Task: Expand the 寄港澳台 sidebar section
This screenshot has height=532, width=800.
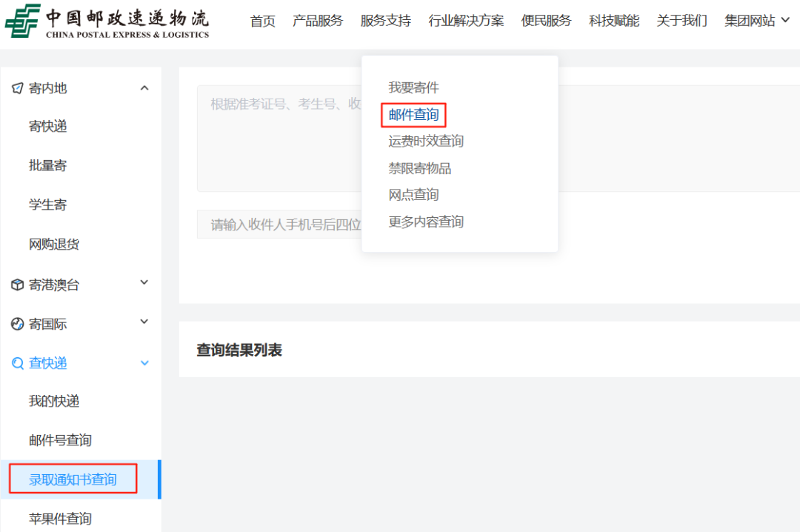Action: point(144,283)
